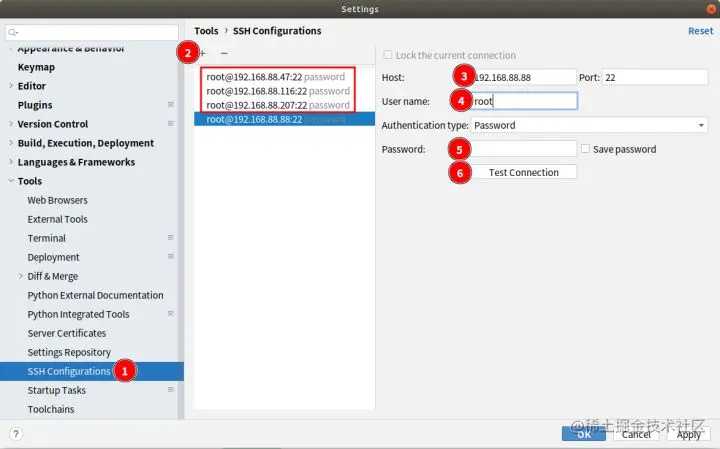
Task: Click the Port input field
Action: pos(655,77)
